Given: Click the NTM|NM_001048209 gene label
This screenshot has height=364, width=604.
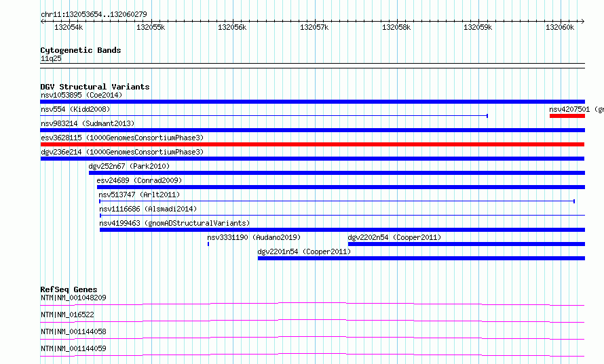Looking at the screenshot, I should 73,298.
